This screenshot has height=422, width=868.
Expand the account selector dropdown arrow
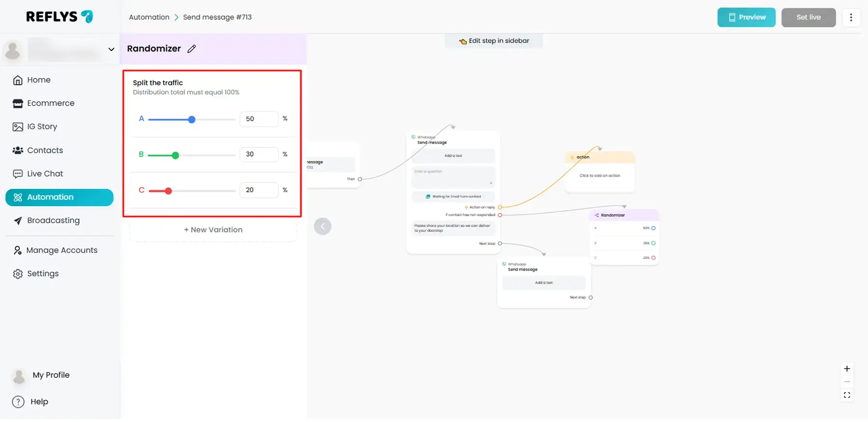[111, 50]
